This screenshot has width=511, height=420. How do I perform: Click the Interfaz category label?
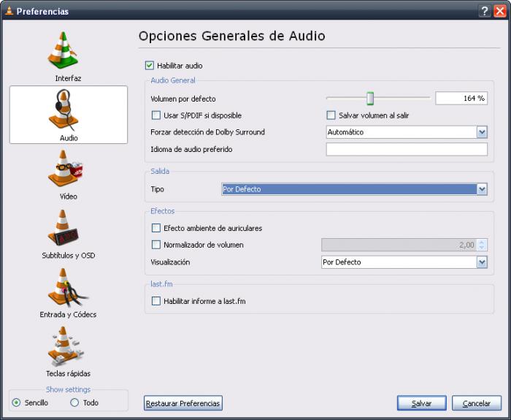pyautogui.click(x=68, y=78)
